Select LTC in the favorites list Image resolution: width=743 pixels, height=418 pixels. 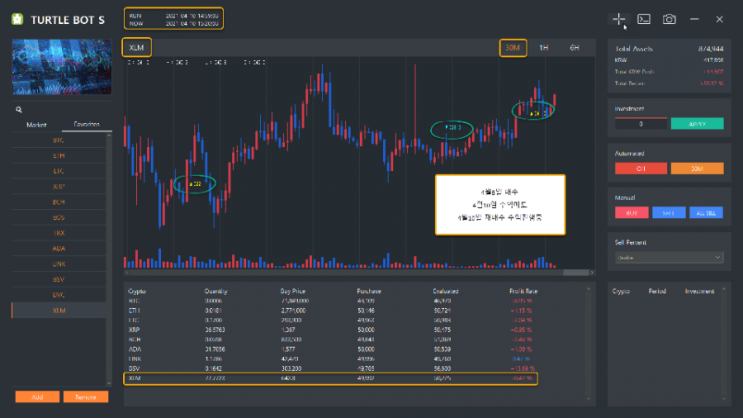coord(59,171)
